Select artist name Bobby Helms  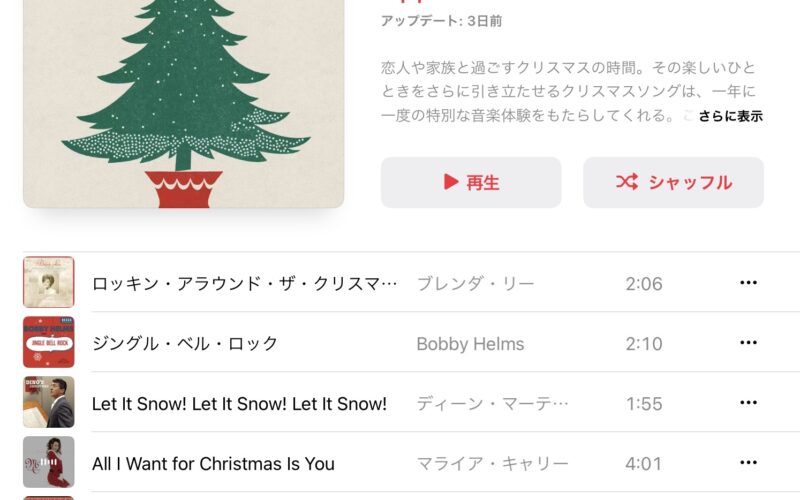point(470,344)
